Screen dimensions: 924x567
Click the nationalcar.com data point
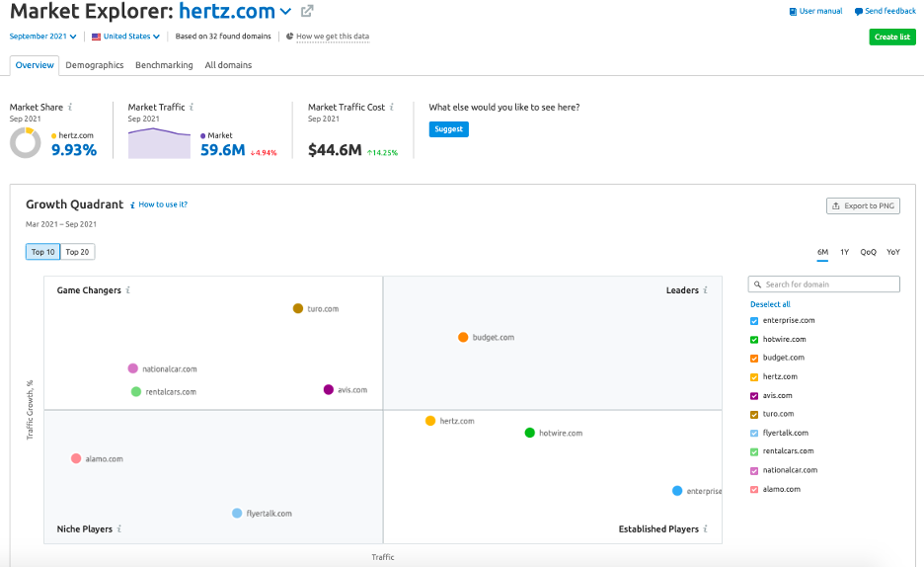[x=132, y=368]
